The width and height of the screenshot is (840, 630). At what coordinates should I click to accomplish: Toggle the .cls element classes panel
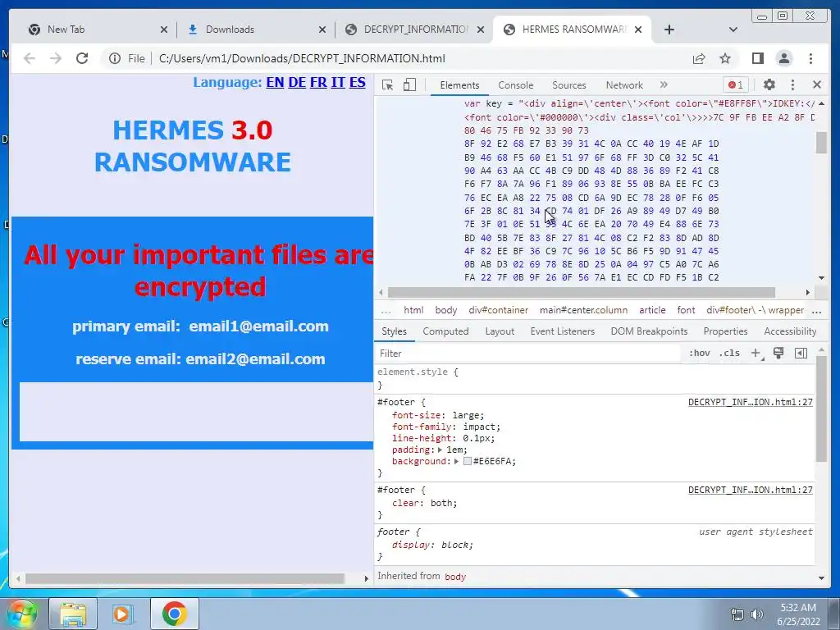tap(729, 353)
